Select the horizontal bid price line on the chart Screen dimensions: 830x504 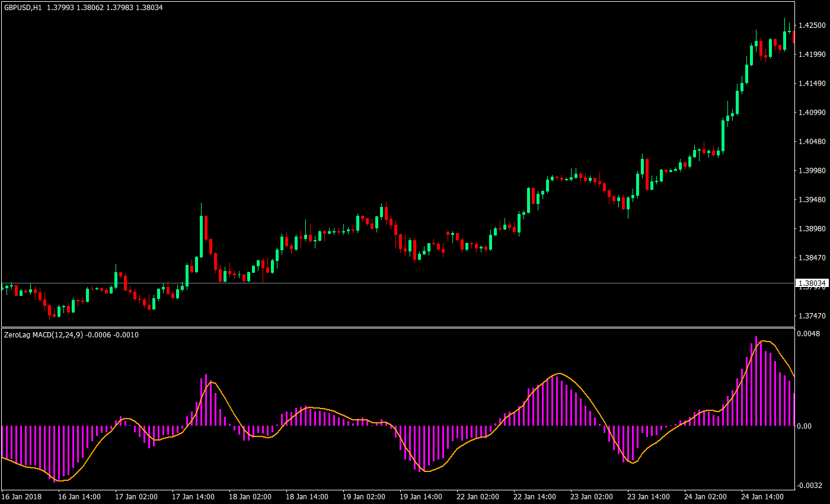pos(415,283)
